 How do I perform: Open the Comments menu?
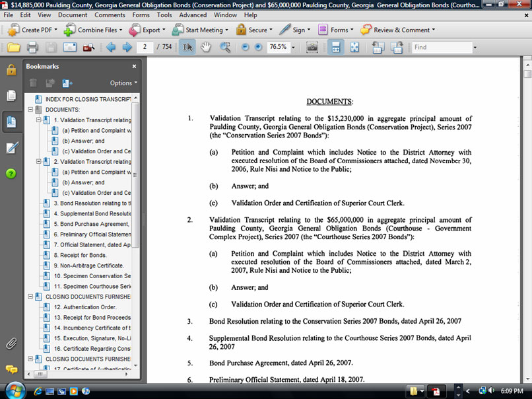(x=110, y=15)
